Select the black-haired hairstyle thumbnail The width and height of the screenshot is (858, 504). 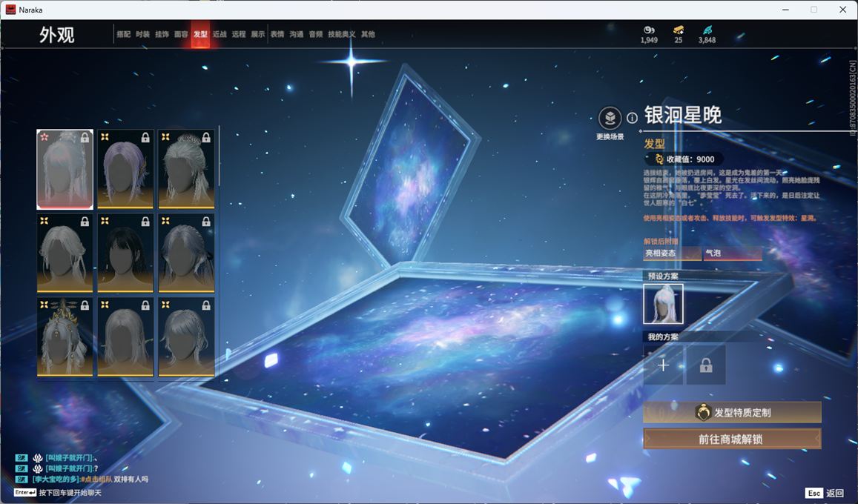click(x=125, y=253)
